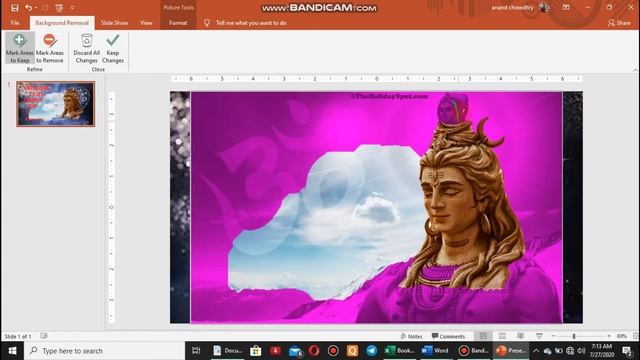
Task: Select Mark Areas to Remove tool
Action: click(x=49, y=48)
